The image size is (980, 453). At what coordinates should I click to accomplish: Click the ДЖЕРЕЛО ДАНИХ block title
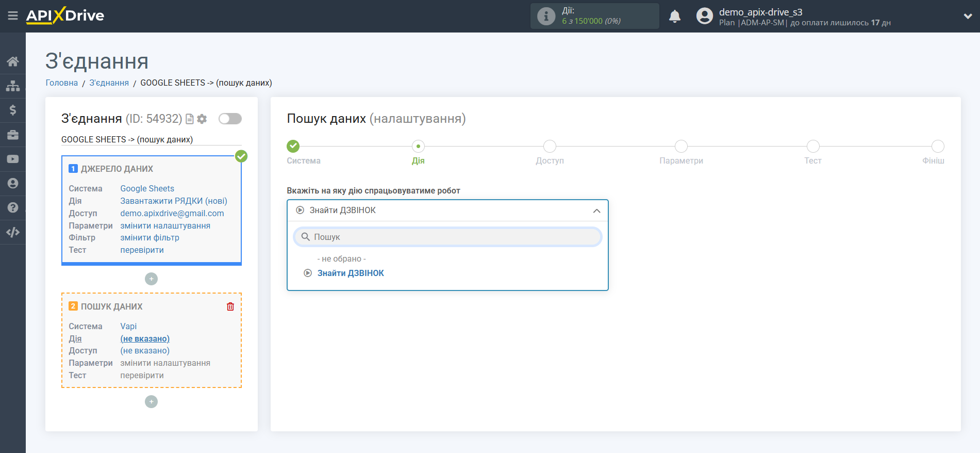117,169
